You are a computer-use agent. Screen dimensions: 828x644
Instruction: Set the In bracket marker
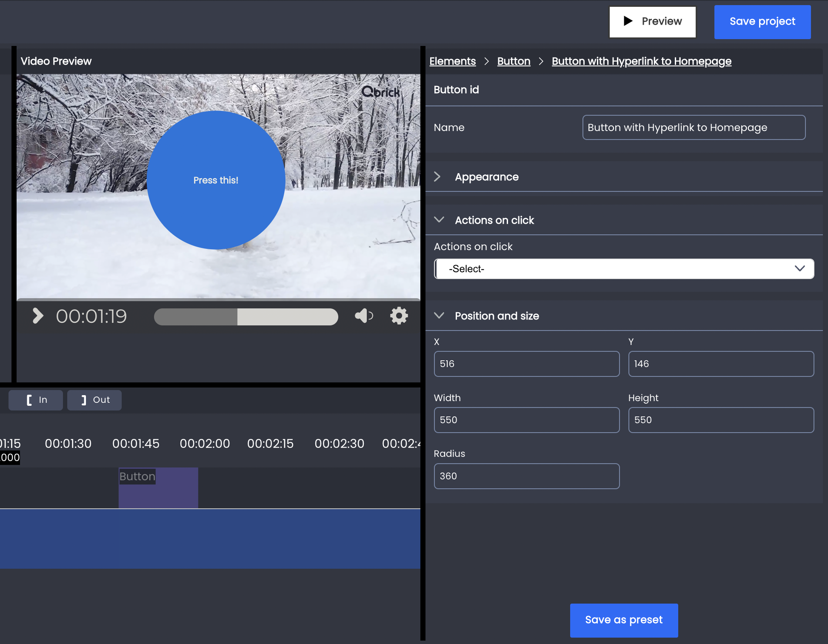click(x=36, y=400)
